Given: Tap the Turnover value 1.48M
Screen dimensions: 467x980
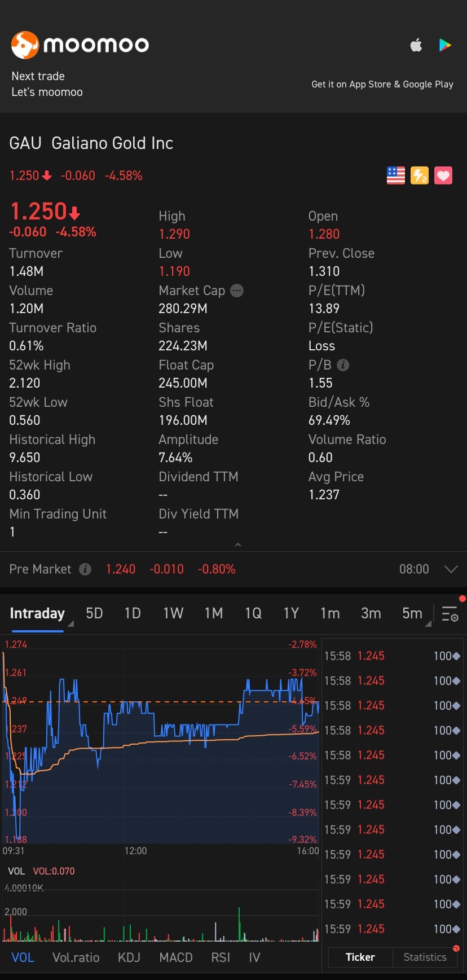Looking at the screenshot, I should (27, 271).
